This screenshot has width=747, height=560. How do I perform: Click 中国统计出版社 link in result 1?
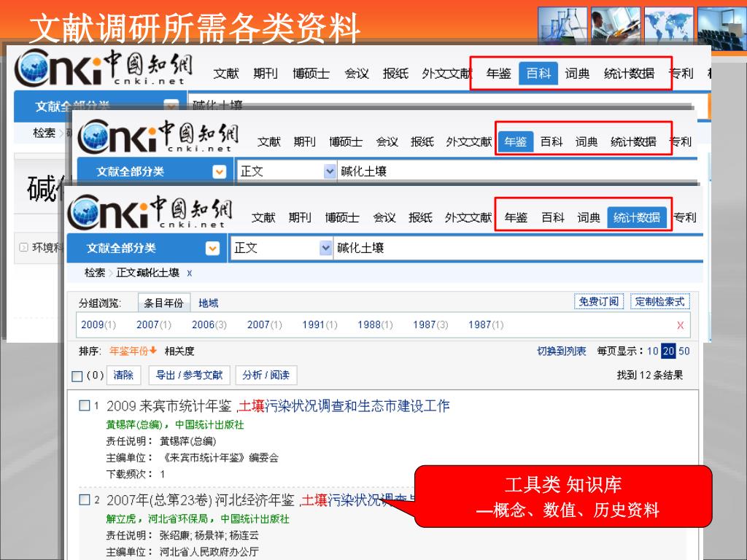click(209, 425)
